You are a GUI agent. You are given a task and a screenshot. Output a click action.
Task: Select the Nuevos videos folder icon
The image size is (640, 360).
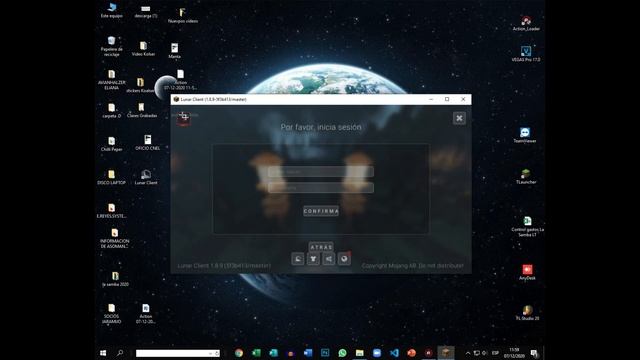pos(182,16)
